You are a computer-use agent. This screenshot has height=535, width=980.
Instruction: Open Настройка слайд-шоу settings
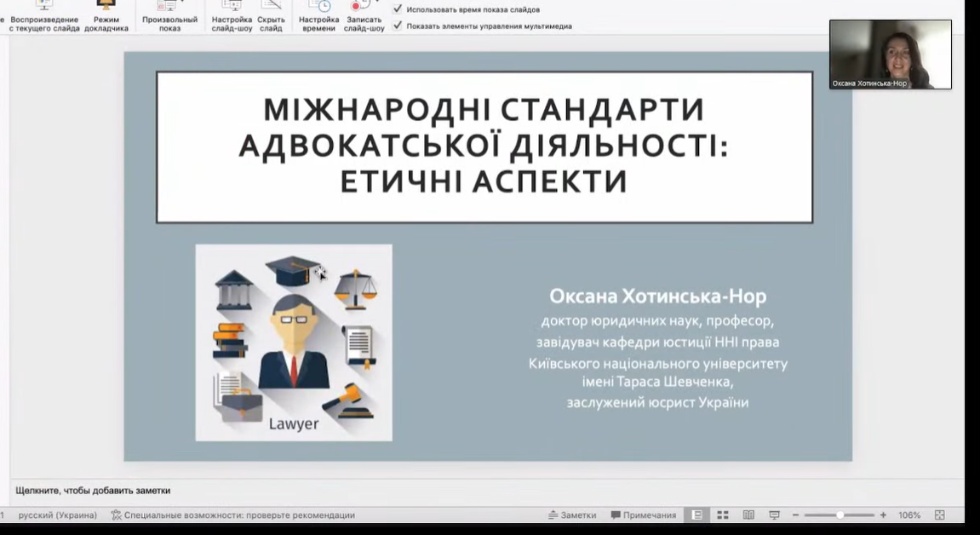click(x=232, y=17)
